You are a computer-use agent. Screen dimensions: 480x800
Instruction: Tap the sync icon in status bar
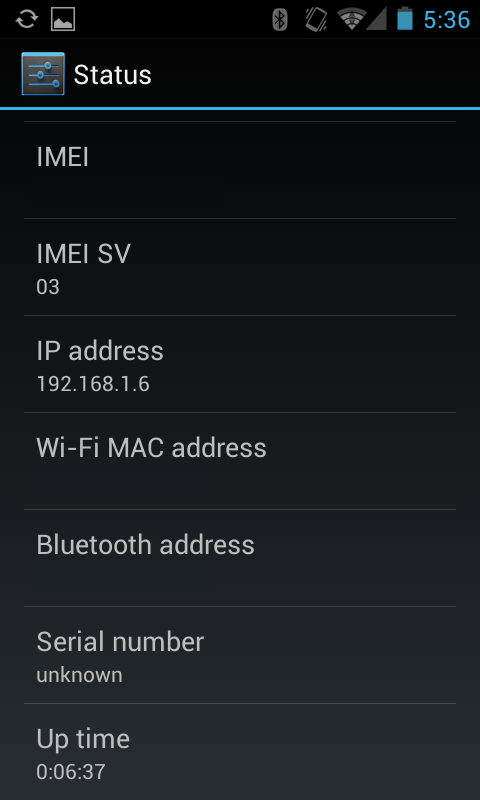pyautogui.click(x=26, y=19)
